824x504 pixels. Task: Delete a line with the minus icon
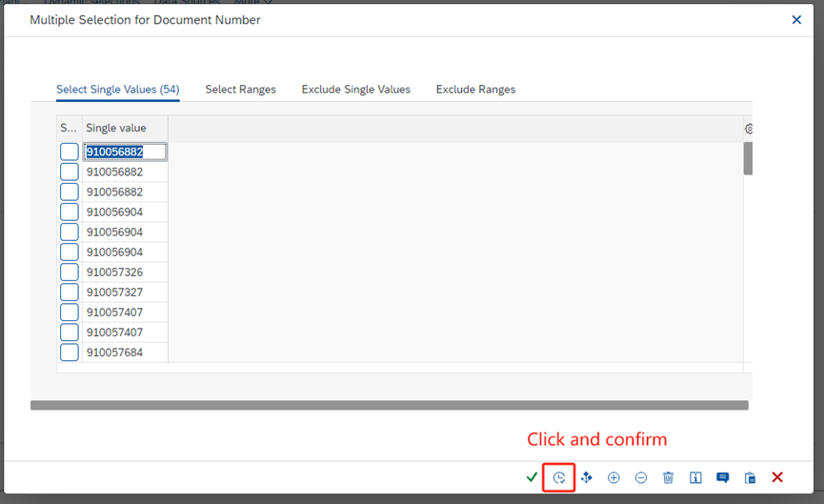click(641, 477)
